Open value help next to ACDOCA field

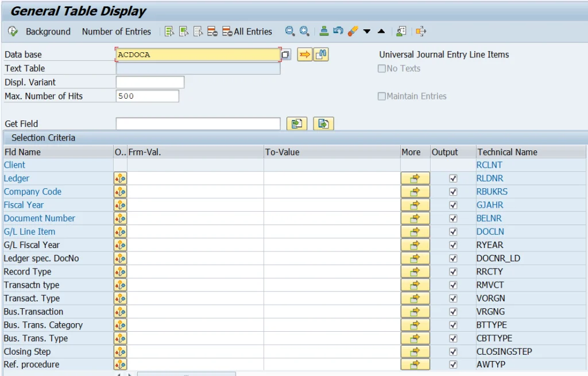285,55
